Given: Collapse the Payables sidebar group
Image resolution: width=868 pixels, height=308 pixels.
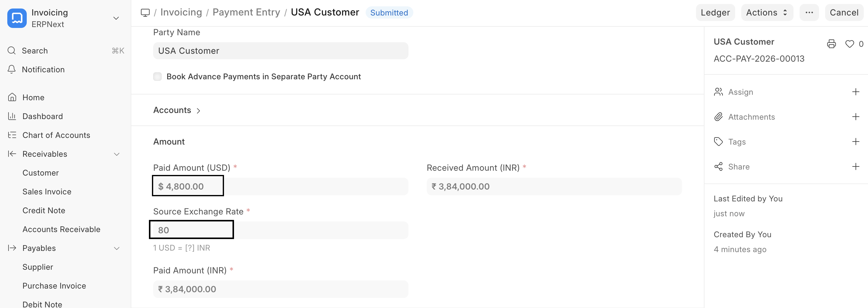Looking at the screenshot, I should (117, 248).
